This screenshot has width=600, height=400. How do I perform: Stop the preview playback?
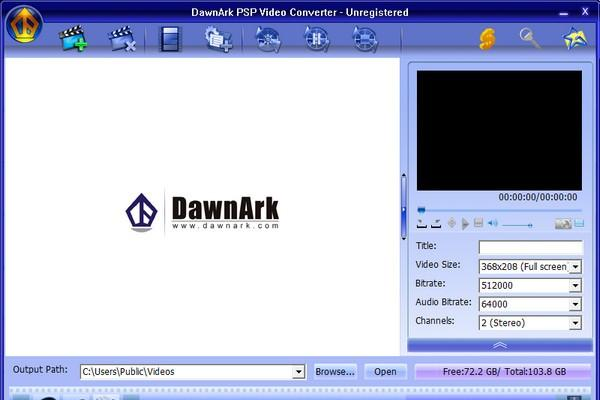[x=478, y=223]
